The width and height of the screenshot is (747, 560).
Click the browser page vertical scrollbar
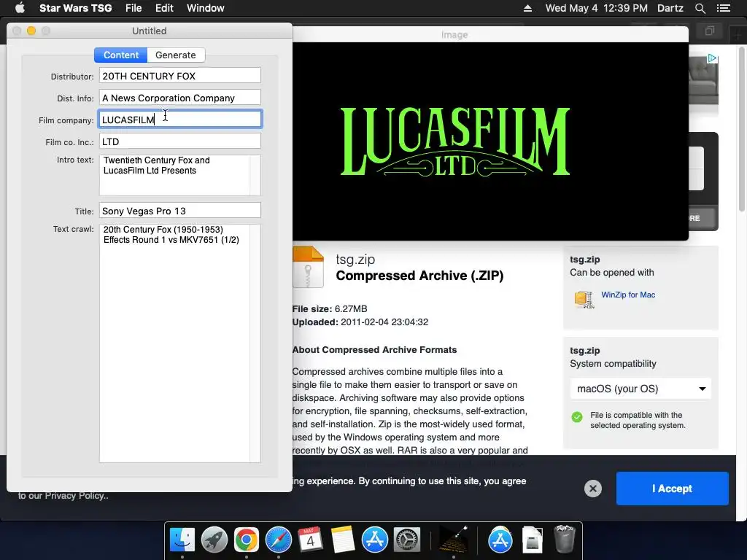[x=742, y=130]
